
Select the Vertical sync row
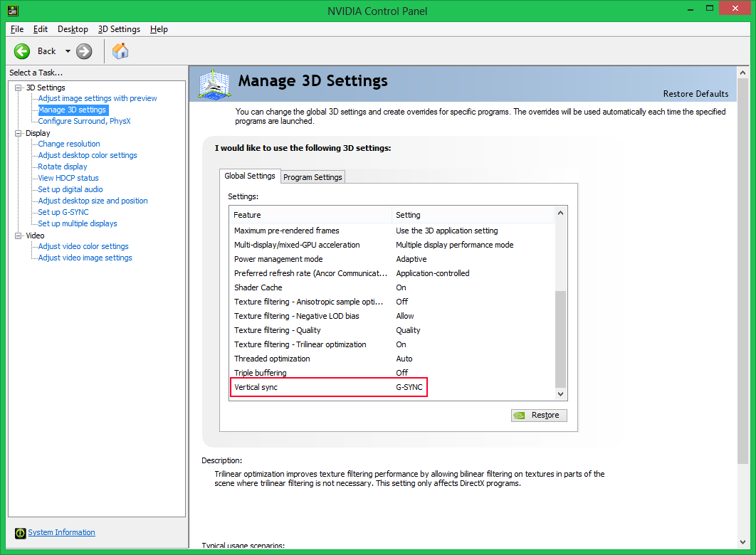coord(392,387)
